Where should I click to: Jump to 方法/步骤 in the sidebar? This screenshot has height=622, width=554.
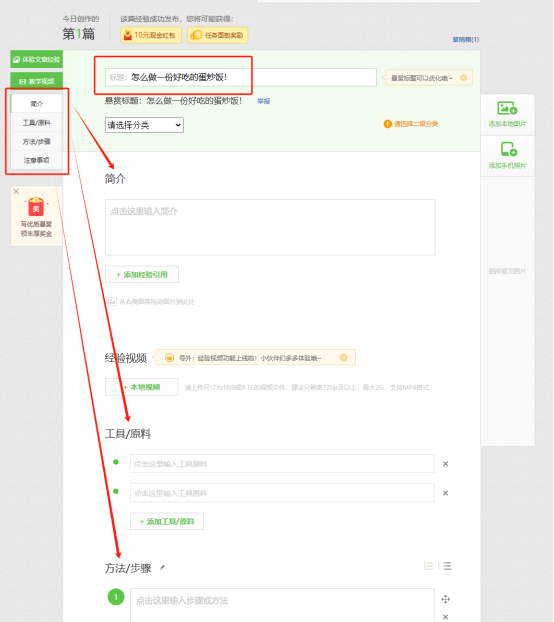[x=36, y=142]
